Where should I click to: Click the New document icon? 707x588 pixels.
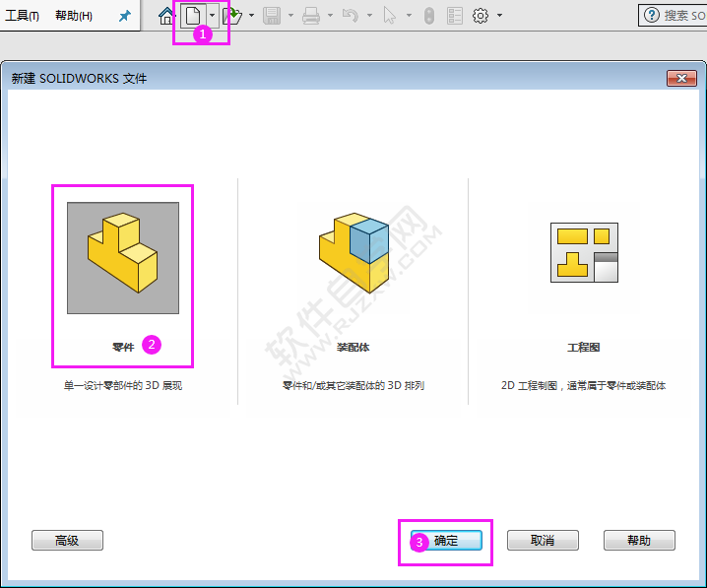click(x=193, y=16)
